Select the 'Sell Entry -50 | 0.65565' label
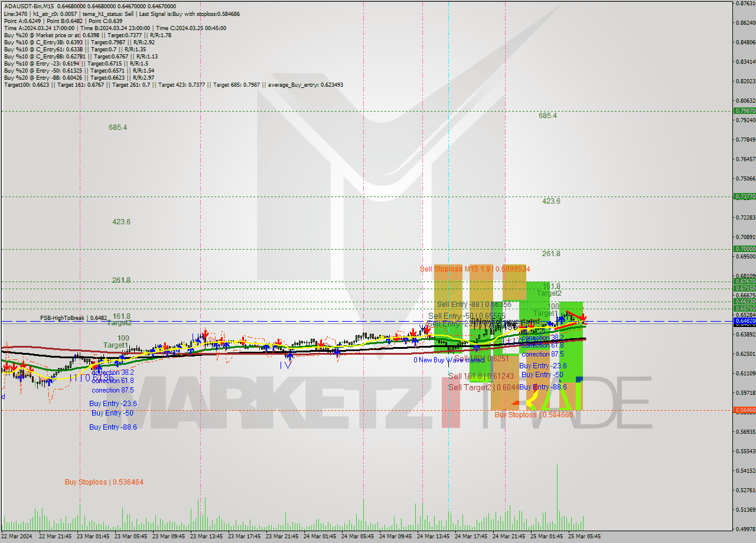The width and height of the screenshot is (756, 543). point(467,316)
